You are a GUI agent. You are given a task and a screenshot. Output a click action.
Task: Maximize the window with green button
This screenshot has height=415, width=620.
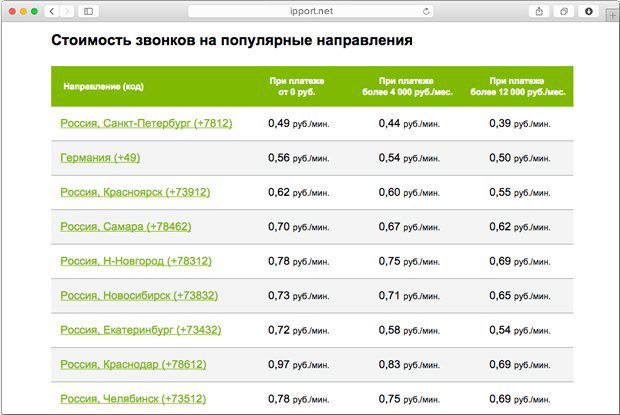click(34, 11)
